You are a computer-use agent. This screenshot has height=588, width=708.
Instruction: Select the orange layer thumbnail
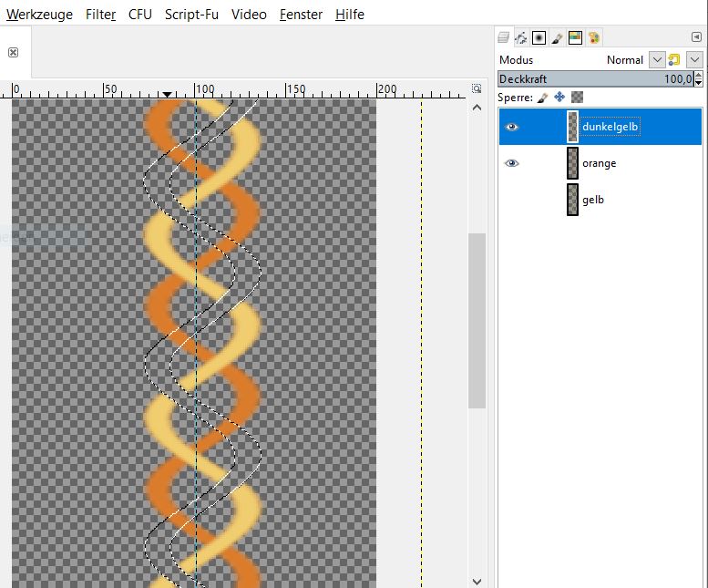coord(572,163)
